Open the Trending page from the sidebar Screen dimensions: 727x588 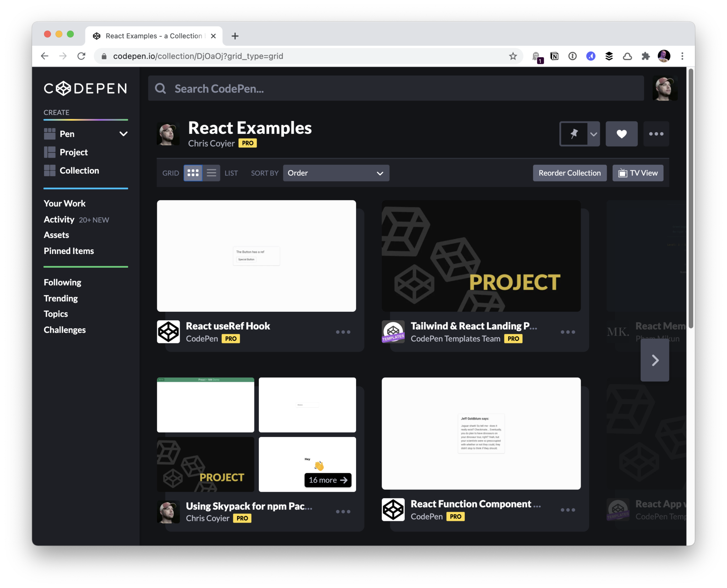[60, 298]
